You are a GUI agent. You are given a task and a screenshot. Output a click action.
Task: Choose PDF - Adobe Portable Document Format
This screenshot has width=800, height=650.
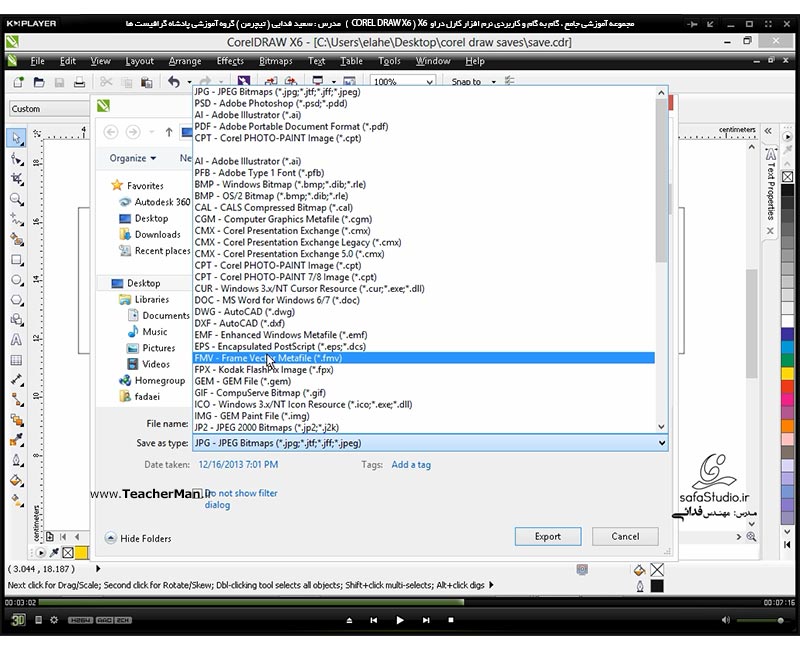click(x=423, y=127)
